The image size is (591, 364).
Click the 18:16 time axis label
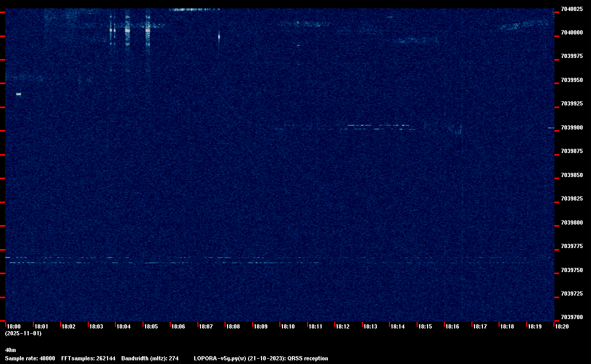click(x=452, y=326)
